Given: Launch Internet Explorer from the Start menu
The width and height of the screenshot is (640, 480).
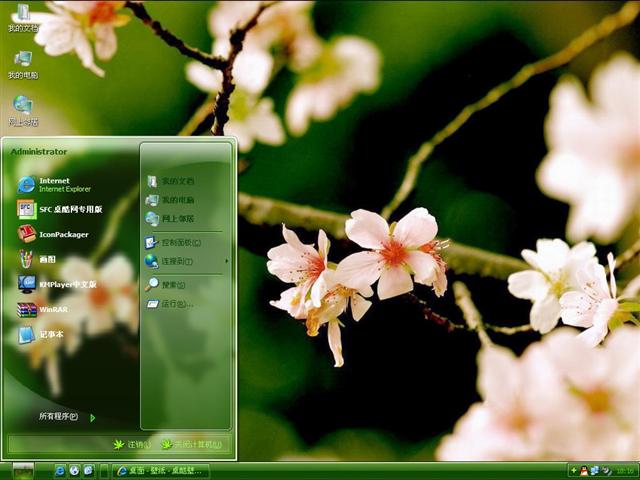Looking at the screenshot, I should pos(55,184).
